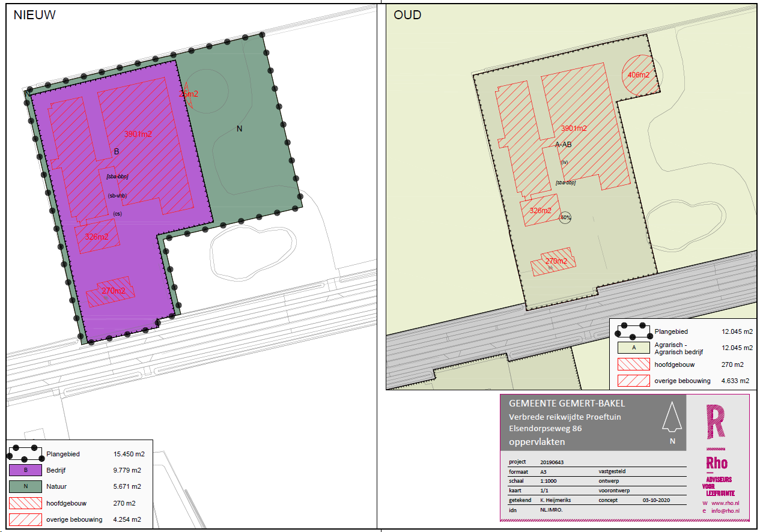Click the overige bebouwing hatch symbol in OUD legend
Image resolution: width=760 pixels, height=532 pixels.
[x=634, y=381]
